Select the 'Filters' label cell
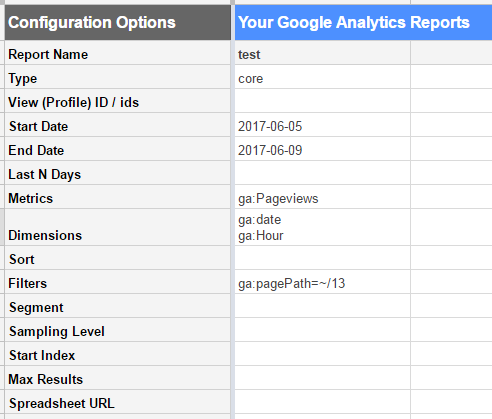The width and height of the screenshot is (492, 419). point(118,282)
